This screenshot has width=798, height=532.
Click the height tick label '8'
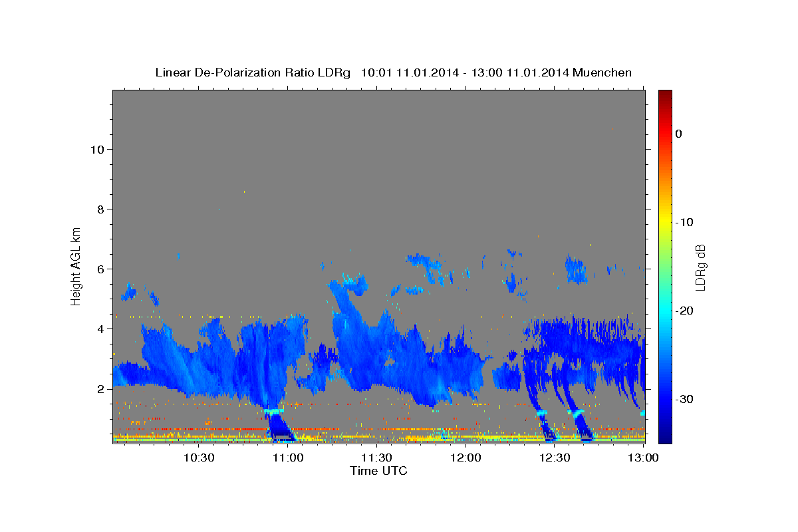[101, 209]
